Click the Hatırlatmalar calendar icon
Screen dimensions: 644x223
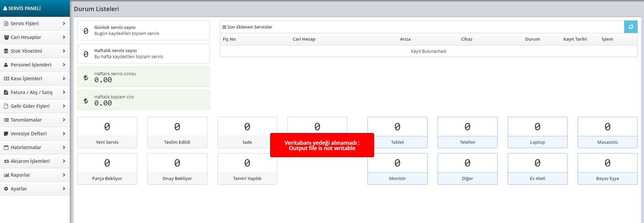tap(6, 147)
